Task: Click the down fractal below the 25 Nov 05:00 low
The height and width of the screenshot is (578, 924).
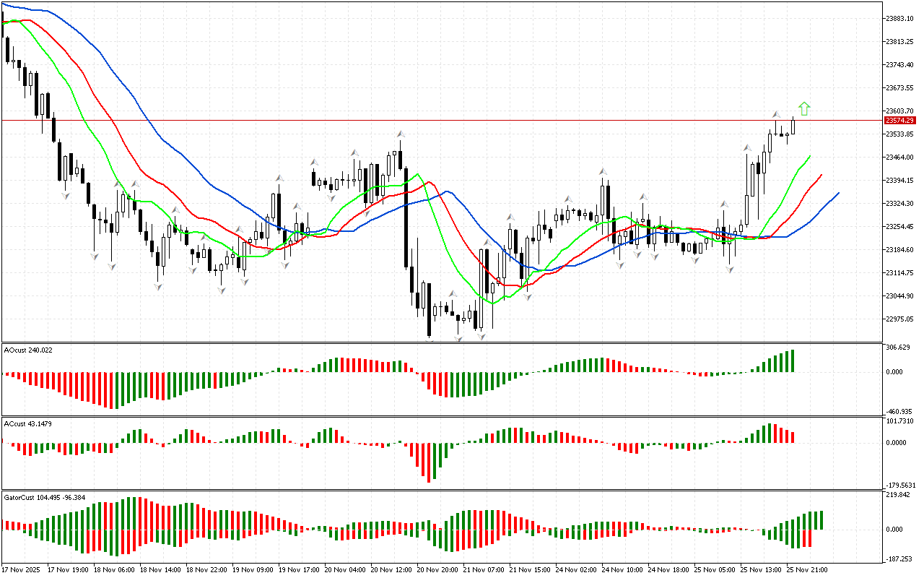Action: point(731,269)
